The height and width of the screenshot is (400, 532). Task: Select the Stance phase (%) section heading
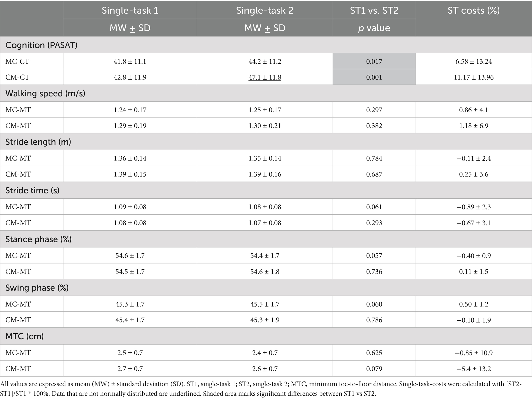pyautogui.click(x=38, y=239)
